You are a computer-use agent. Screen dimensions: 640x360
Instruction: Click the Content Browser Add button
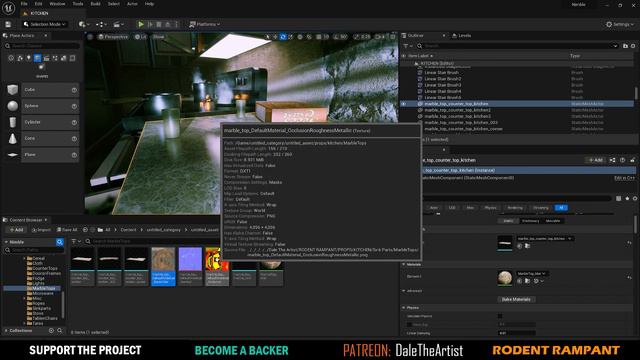17,230
